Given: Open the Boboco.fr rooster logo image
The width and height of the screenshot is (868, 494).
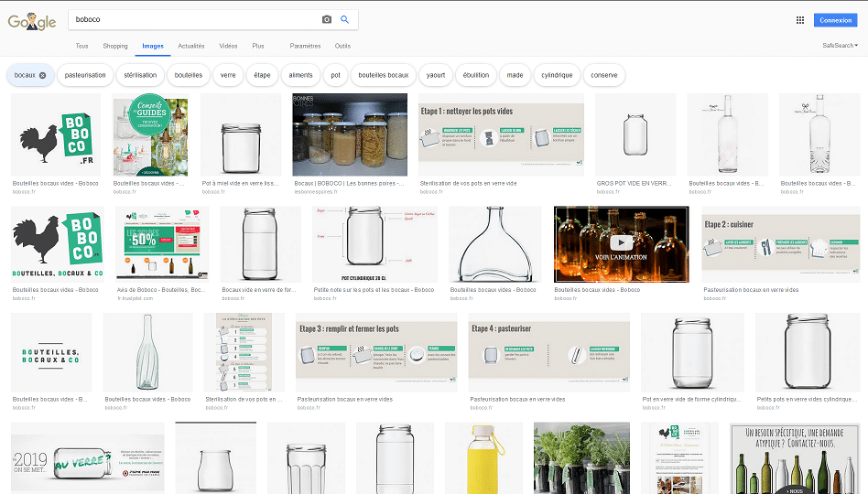Looking at the screenshot, I should (57, 134).
